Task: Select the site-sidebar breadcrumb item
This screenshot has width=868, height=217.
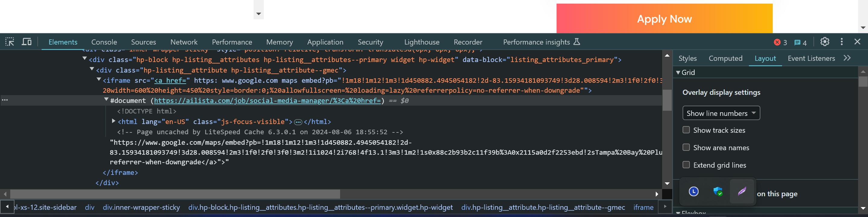Action: (x=46, y=207)
